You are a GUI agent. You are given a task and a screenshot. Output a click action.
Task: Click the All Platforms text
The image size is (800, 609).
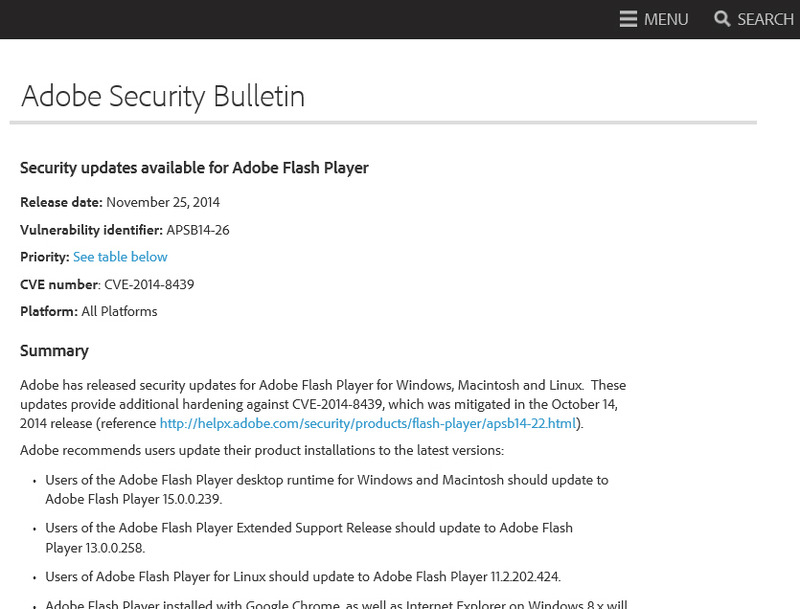pyautogui.click(x=119, y=311)
